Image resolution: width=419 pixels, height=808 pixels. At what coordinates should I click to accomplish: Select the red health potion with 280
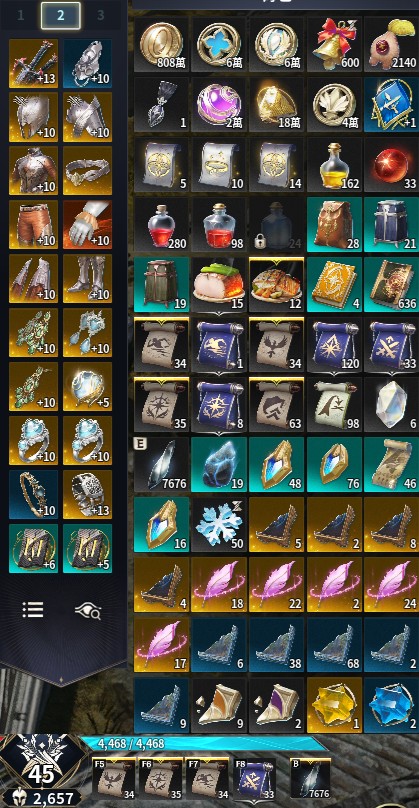click(161, 225)
